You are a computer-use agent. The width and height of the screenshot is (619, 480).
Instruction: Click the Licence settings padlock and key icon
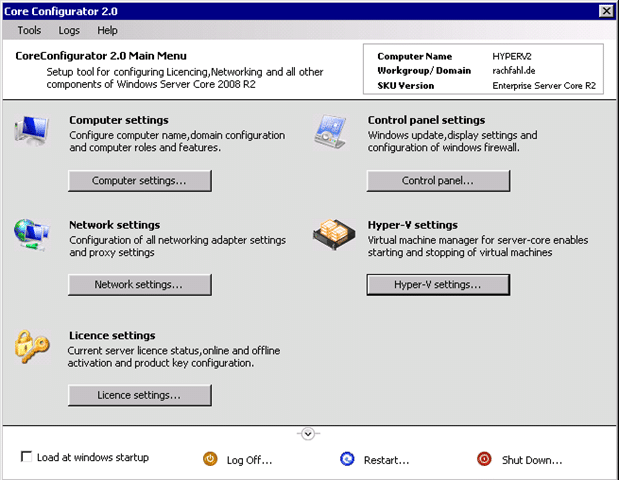pyautogui.click(x=32, y=346)
